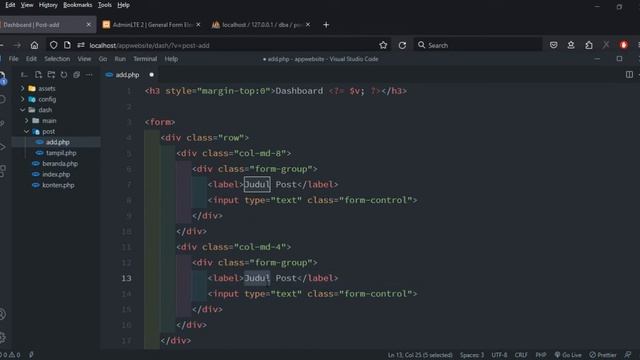Select the add.php editor tab
The image size is (640, 360).
click(127, 75)
